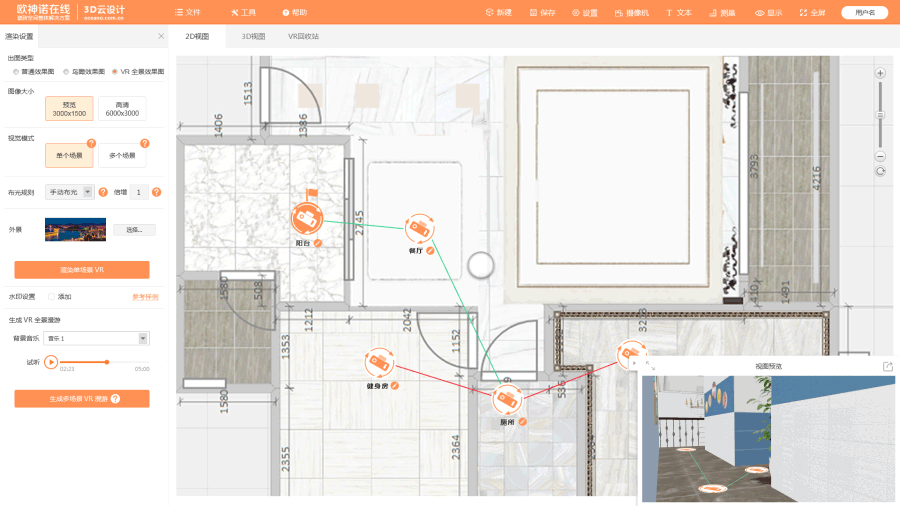Open the 手动布光 lighting dropdown
The height and width of the screenshot is (506, 900).
(69, 192)
